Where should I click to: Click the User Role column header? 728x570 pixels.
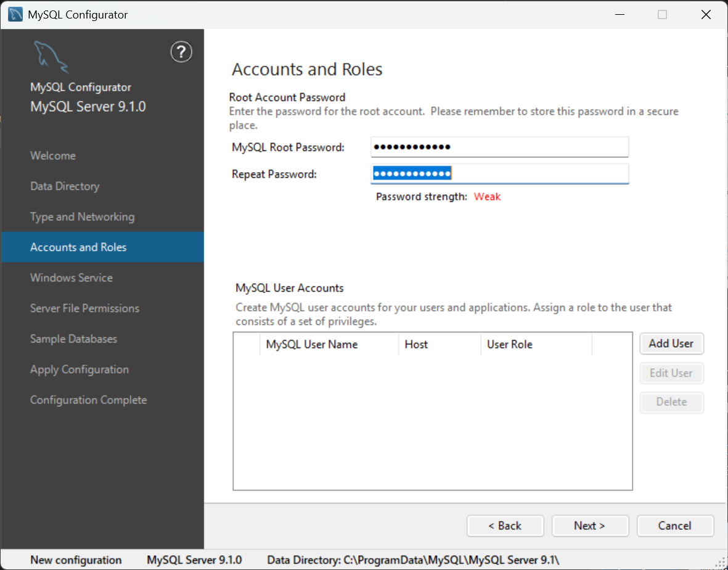510,345
